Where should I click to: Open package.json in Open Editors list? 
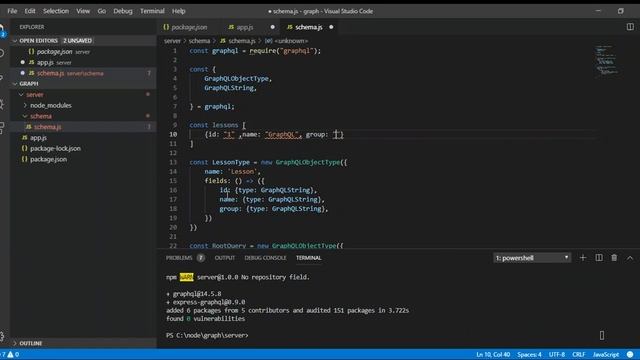[83, 52]
